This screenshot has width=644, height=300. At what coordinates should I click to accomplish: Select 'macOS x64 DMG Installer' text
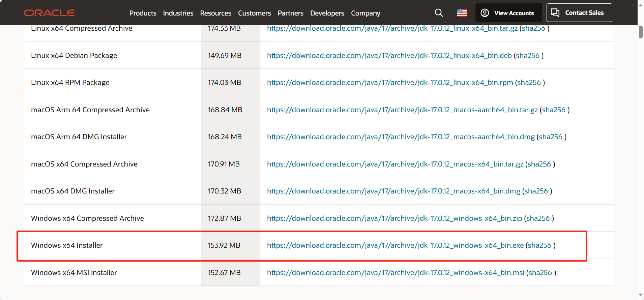point(73,191)
